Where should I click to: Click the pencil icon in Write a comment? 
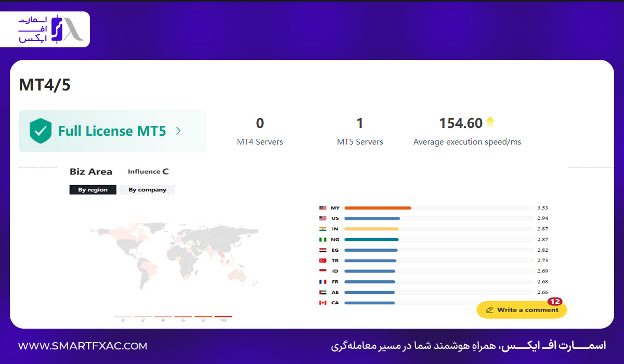tap(489, 310)
